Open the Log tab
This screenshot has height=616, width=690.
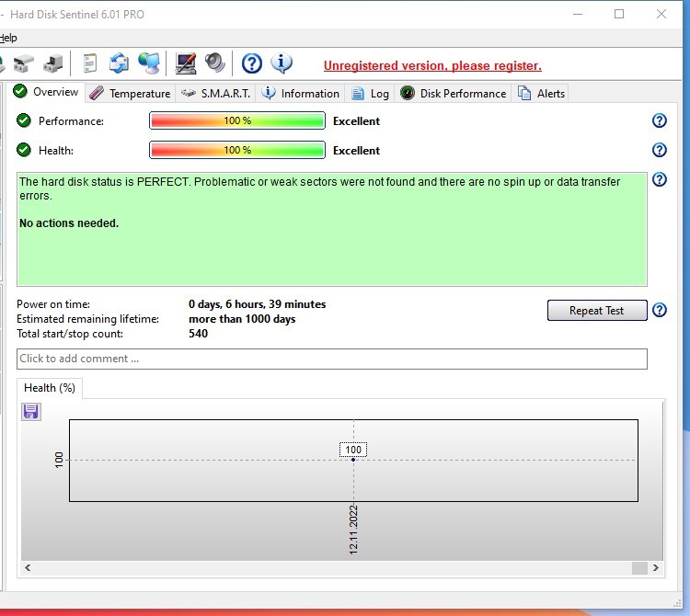click(370, 93)
